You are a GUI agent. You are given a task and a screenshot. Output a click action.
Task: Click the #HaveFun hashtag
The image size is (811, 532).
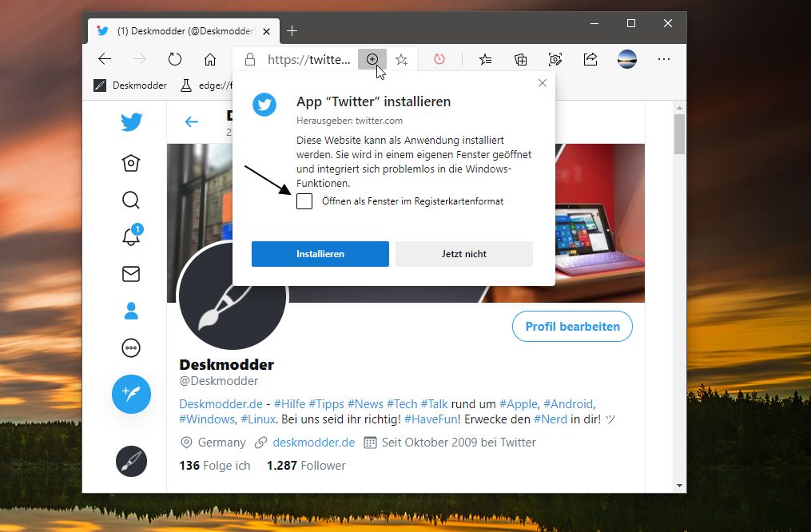[x=431, y=419]
